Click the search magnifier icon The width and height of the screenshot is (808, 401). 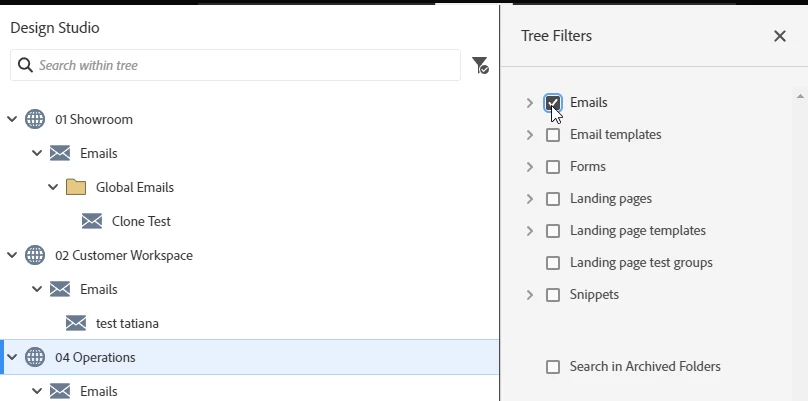[x=25, y=65]
